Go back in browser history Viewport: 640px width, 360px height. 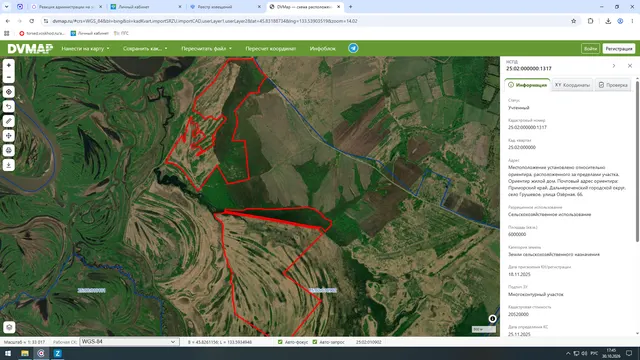8,21
